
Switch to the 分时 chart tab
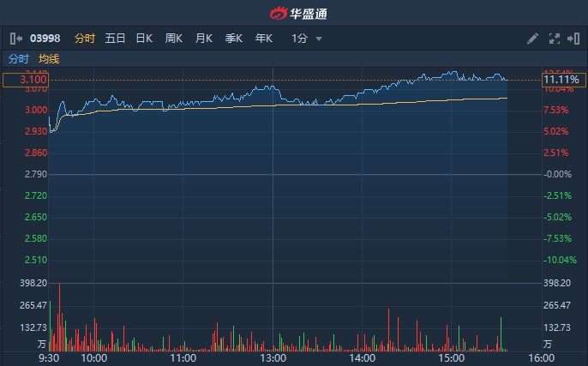click(85, 39)
